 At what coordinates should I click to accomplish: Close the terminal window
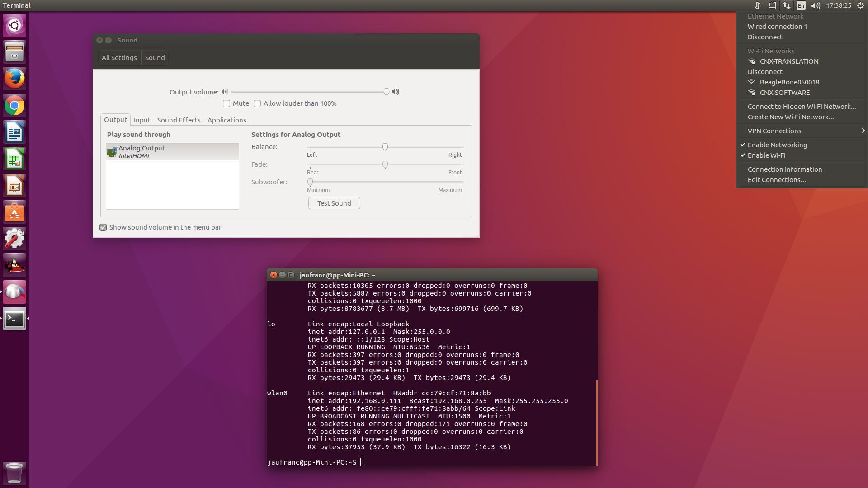click(x=274, y=275)
